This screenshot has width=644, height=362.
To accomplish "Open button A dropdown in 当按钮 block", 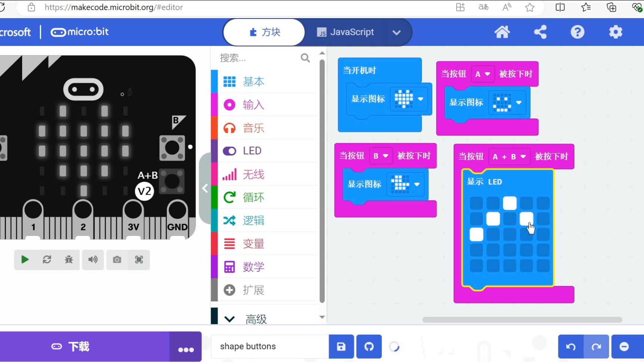I will click(483, 74).
